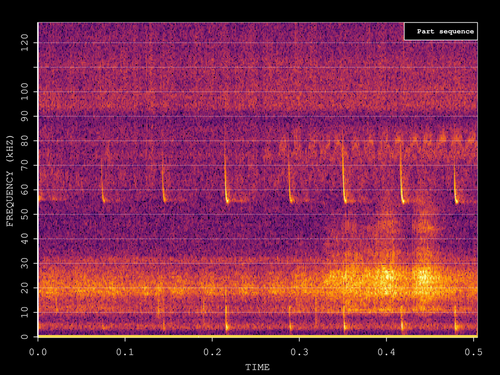Viewport: 500px width, 375px height.
Task: Select the 0.4 time tick label
Action: click(x=387, y=352)
